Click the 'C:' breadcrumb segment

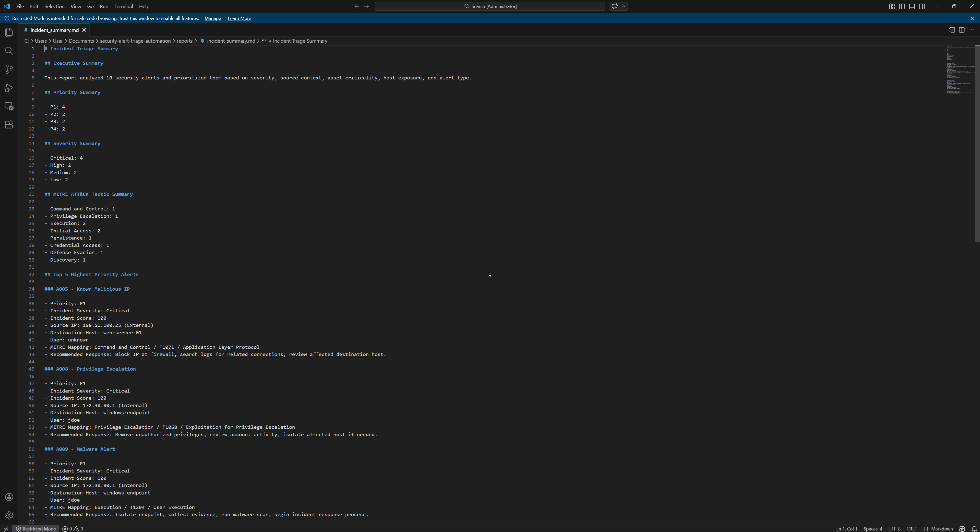27,41
